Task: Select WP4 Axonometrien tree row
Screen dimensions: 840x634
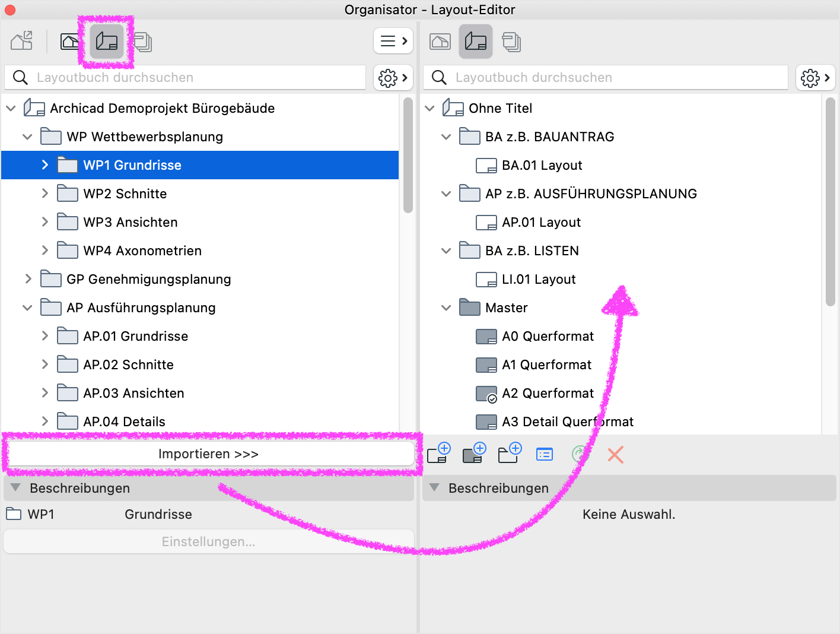Action: click(200, 251)
